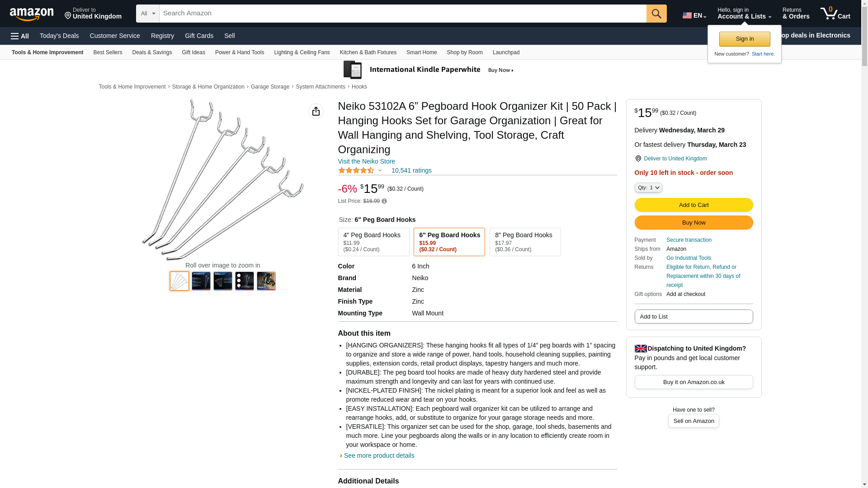Select the 6" Peg Board Hooks size
Screen dimensions: 868x488
(x=449, y=242)
